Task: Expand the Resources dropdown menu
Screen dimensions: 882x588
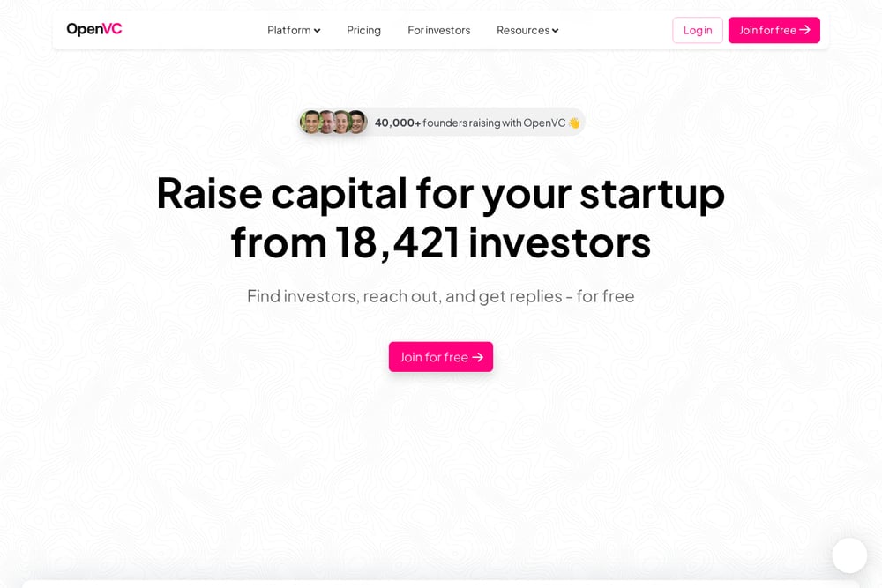Action: [x=527, y=30]
